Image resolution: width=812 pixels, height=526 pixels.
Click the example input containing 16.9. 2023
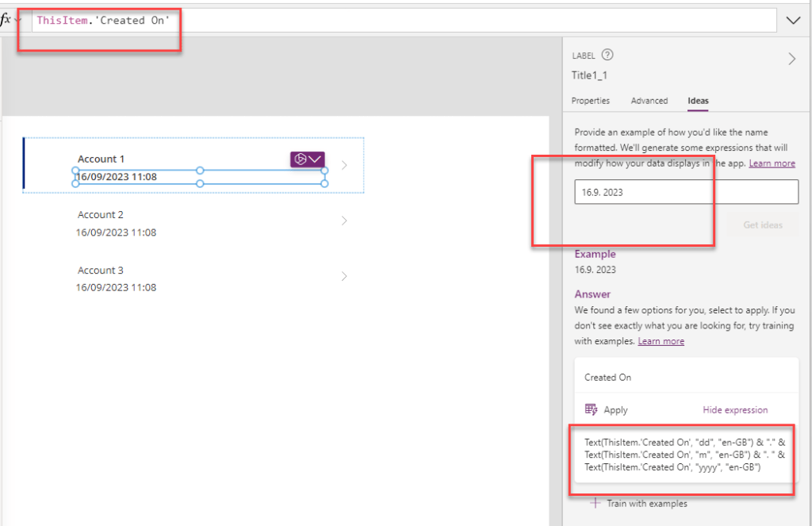click(686, 192)
